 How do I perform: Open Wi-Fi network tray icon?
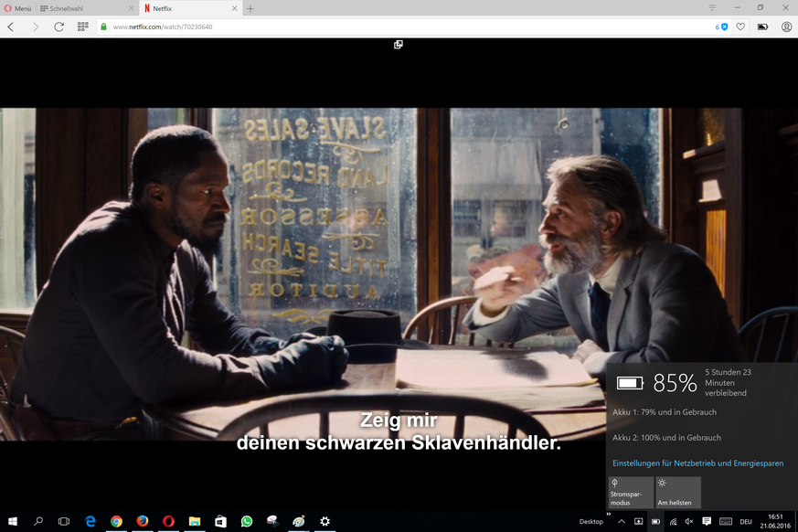point(673,521)
